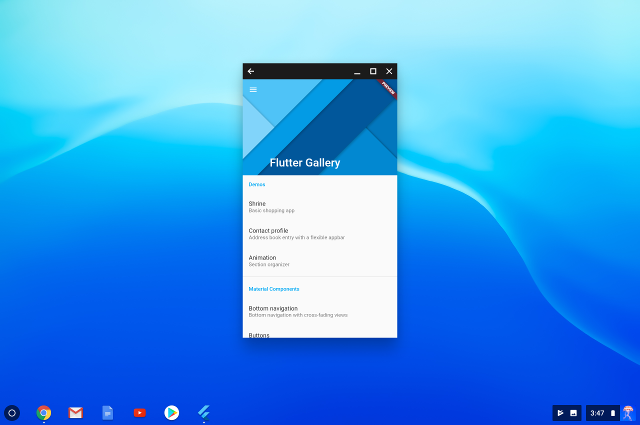Image resolution: width=640 pixels, height=425 pixels.
Task: Close the Flutter Gallery window
Action: (x=389, y=71)
